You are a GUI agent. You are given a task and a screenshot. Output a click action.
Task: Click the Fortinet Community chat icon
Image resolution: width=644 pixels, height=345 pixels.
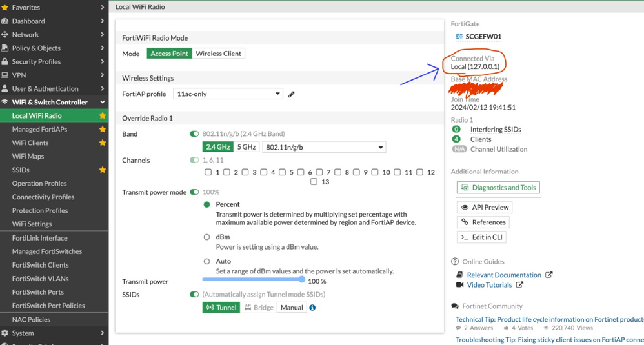455,306
